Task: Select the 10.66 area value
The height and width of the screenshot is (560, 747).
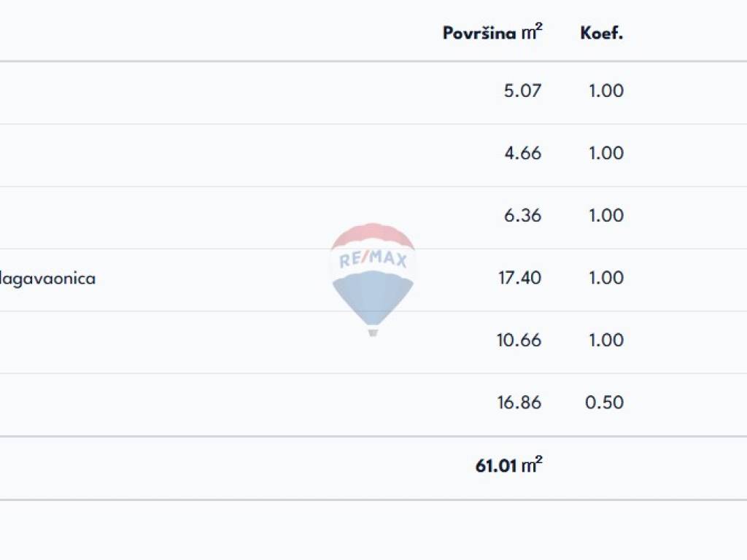Action: 519,341
